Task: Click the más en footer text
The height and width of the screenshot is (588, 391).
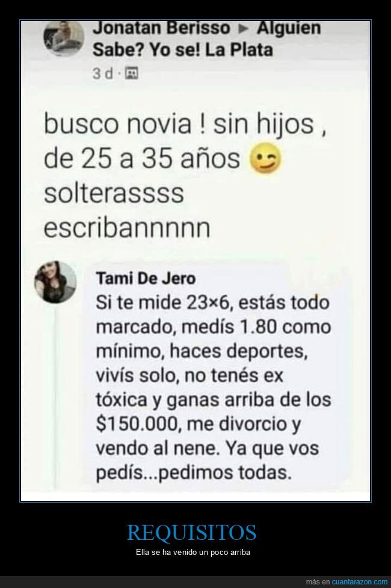Action: coord(318,581)
